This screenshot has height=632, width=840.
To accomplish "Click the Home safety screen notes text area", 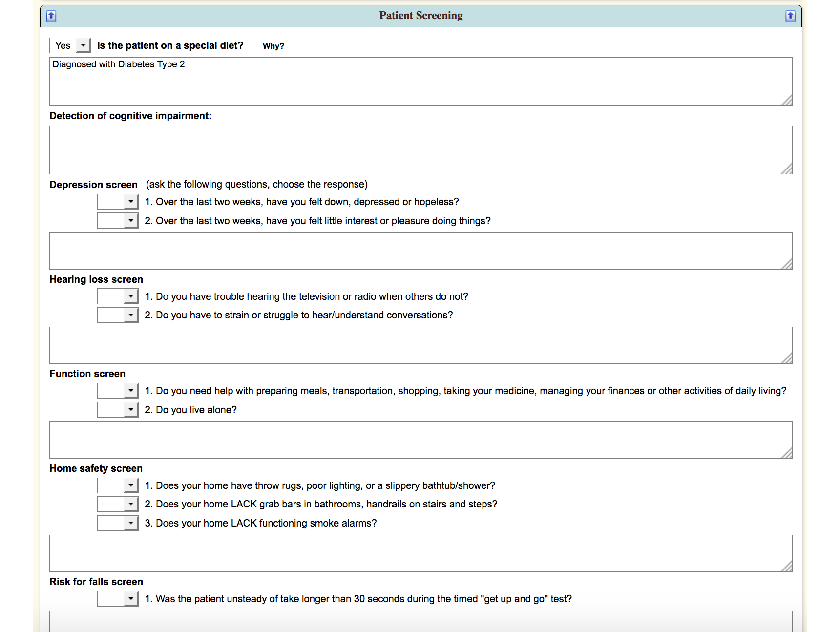I will [420, 553].
